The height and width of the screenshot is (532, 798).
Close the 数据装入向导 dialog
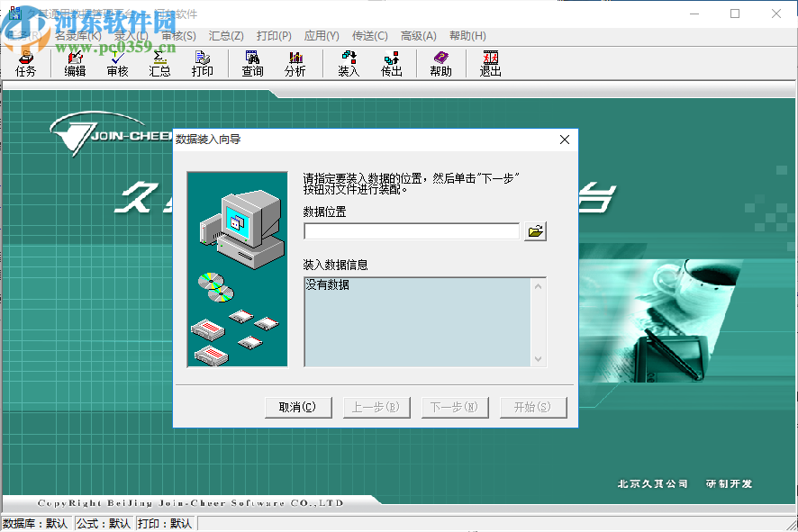click(x=565, y=140)
